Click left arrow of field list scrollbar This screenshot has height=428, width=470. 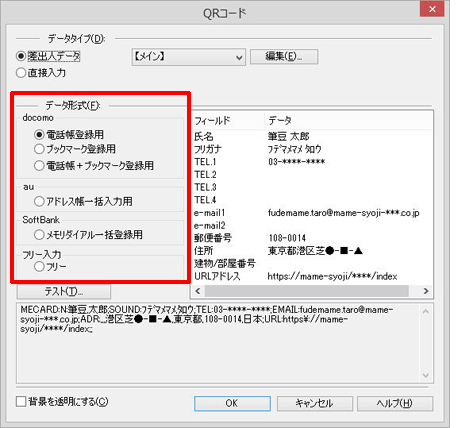[198, 291]
